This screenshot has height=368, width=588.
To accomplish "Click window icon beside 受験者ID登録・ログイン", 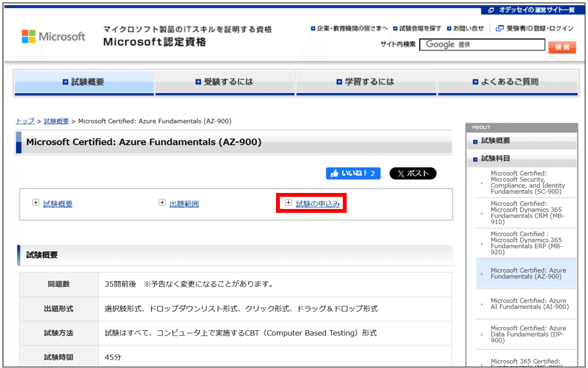I will point(499,28).
